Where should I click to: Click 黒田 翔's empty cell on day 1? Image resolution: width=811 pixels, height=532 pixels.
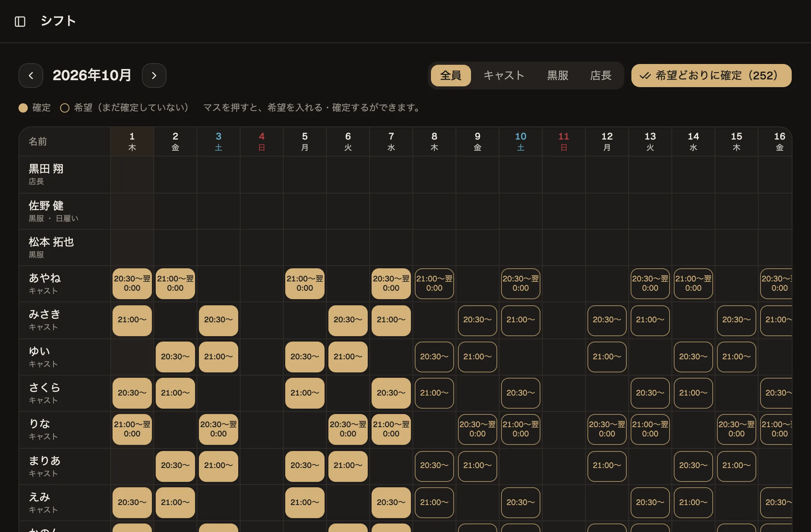pos(132,175)
